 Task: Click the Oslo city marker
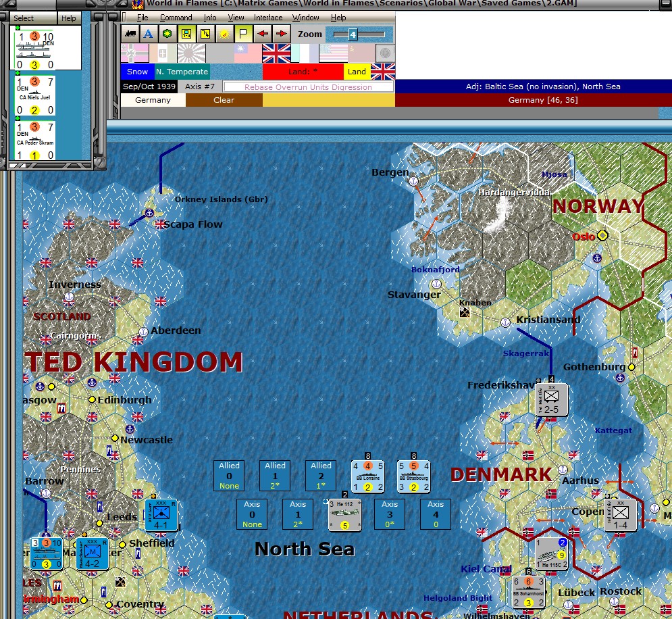tap(602, 235)
